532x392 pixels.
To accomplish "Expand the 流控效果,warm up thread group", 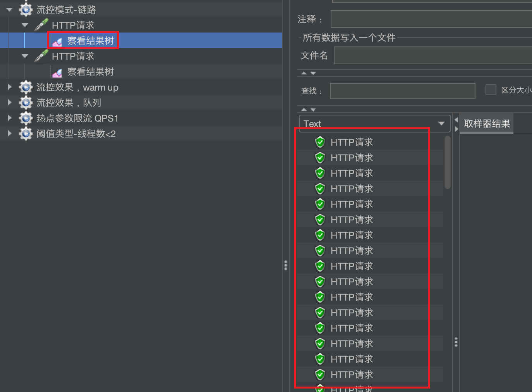I will point(10,87).
